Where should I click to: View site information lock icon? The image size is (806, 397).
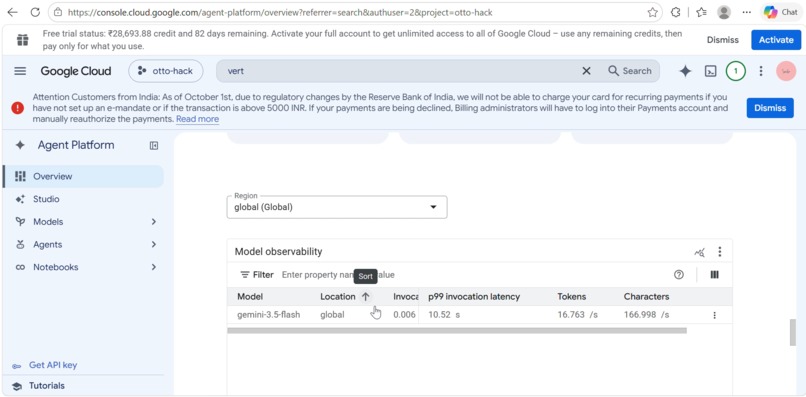click(58, 12)
